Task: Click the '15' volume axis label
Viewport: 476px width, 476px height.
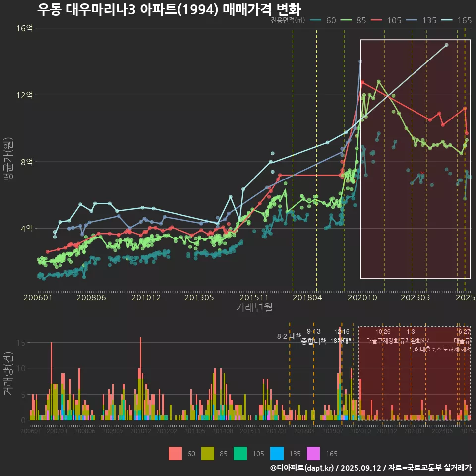Action: click(21, 343)
